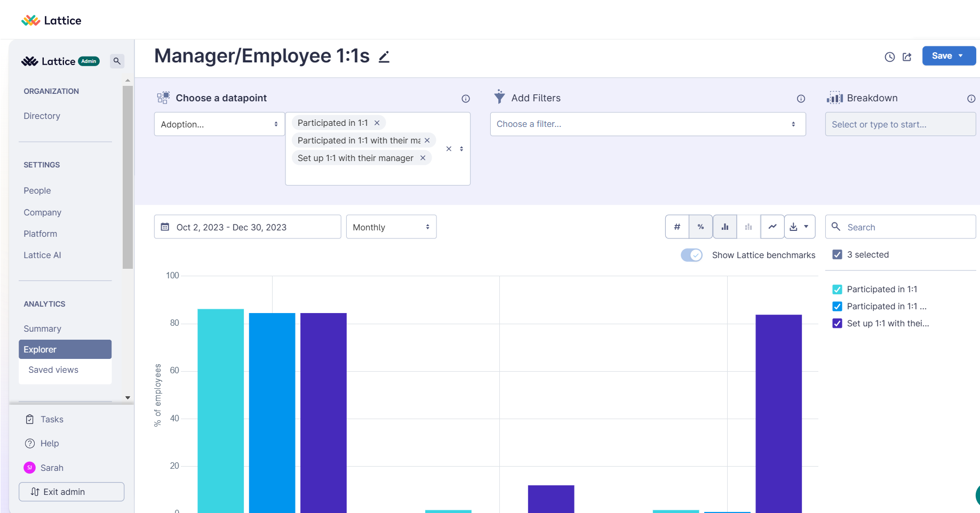Viewport: 980px width, 513px height.
Task: Open the date range Oct 2 - Dec 30 picker
Action: (248, 227)
